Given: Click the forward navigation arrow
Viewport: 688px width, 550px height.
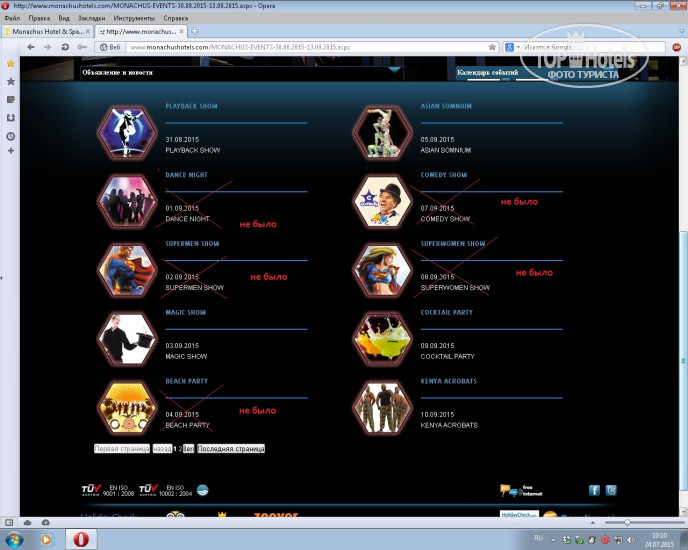Looking at the screenshot, I should (x=47, y=47).
